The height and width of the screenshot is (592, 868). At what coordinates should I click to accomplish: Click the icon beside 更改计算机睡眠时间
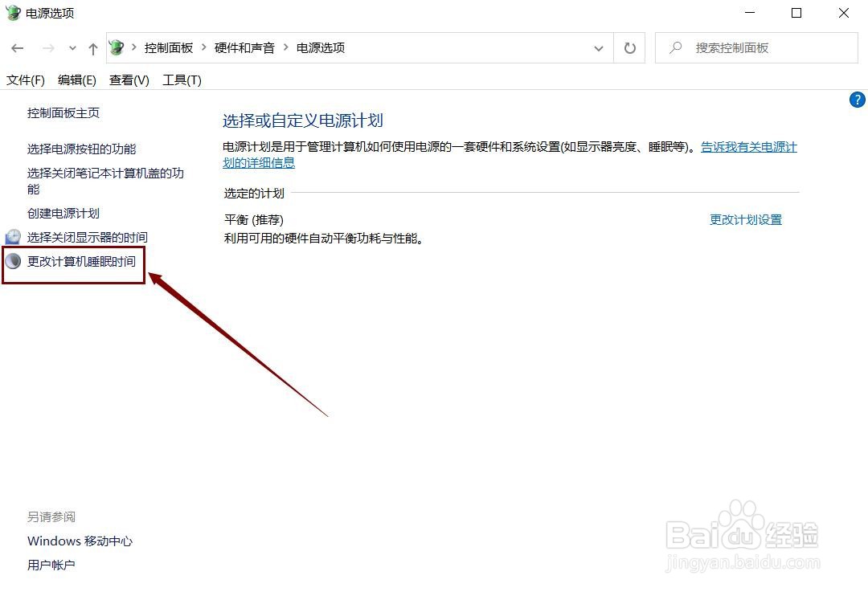(13, 261)
